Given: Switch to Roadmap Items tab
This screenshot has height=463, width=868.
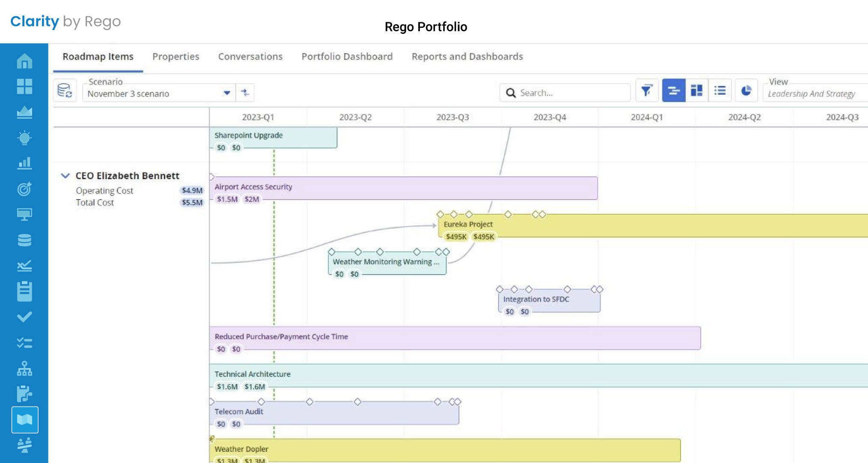Looking at the screenshot, I should click(98, 57).
